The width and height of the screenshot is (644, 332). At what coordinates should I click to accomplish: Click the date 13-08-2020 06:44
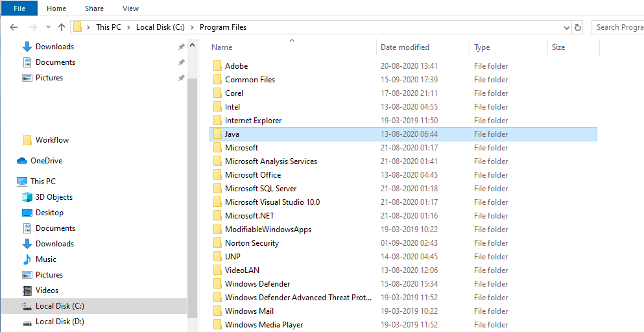click(409, 134)
